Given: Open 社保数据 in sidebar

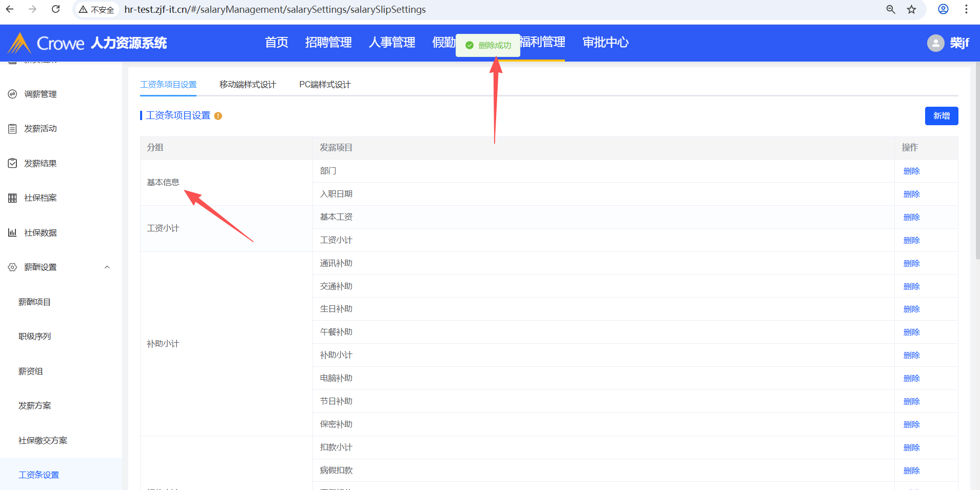Looking at the screenshot, I should (41, 233).
